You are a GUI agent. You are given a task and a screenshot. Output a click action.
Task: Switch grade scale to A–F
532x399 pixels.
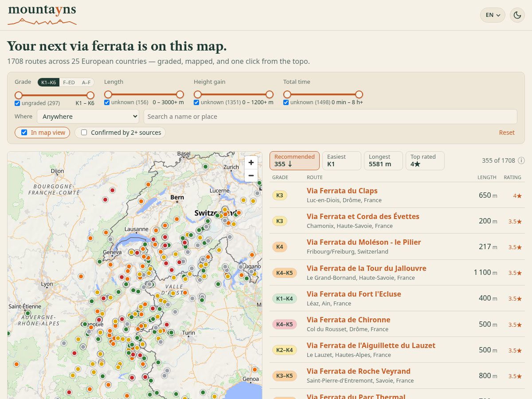(86, 82)
